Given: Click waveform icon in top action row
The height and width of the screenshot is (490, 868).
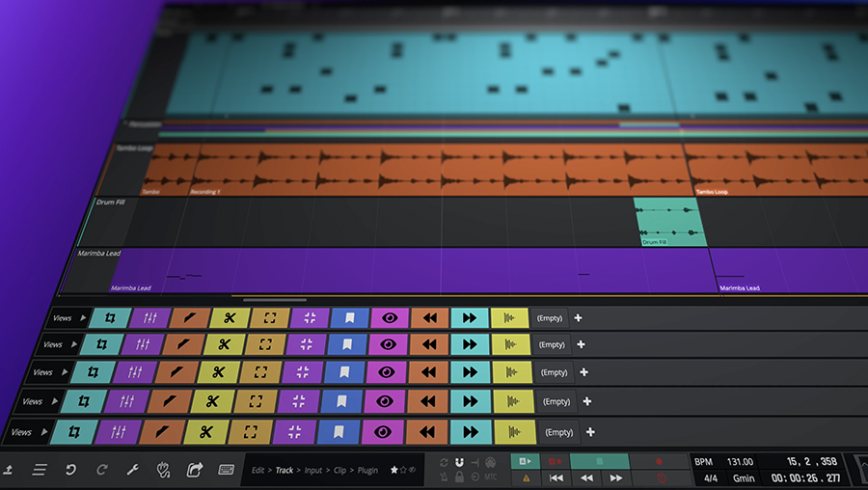Looking at the screenshot, I should (x=509, y=317).
